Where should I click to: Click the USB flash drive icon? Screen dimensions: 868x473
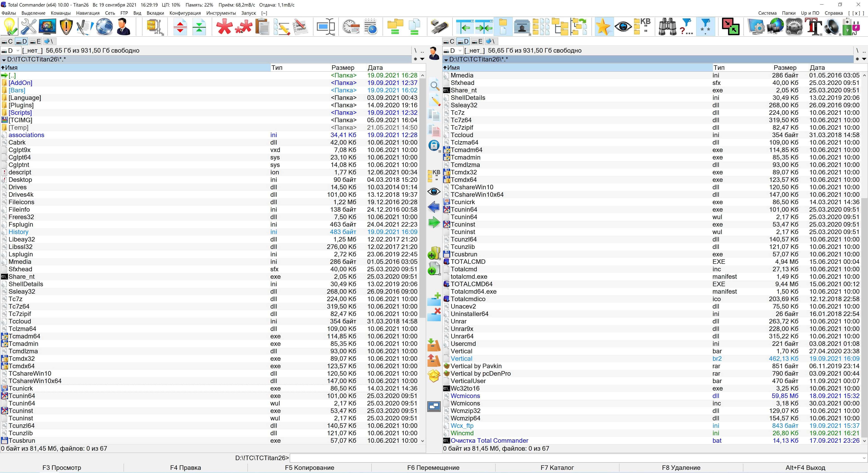coord(439,27)
